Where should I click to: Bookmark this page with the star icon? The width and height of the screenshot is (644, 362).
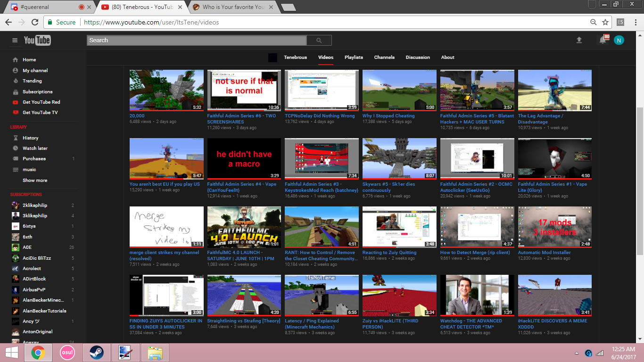(x=605, y=22)
